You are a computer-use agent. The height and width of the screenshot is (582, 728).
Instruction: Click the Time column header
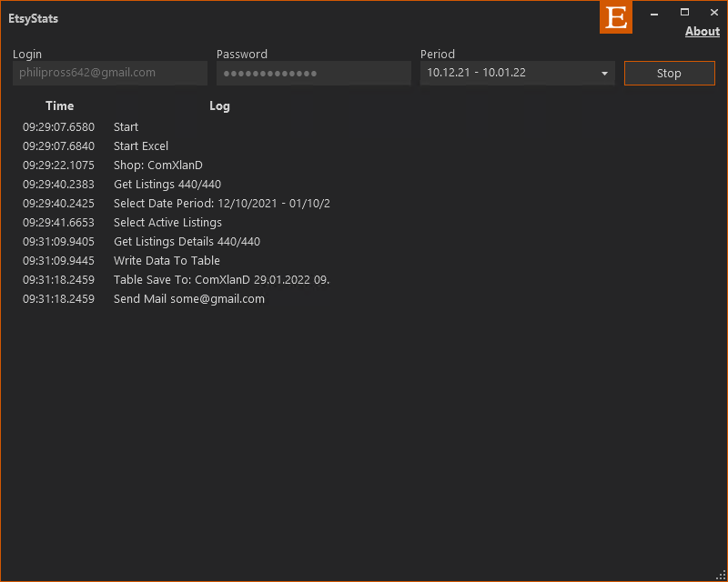coord(59,105)
